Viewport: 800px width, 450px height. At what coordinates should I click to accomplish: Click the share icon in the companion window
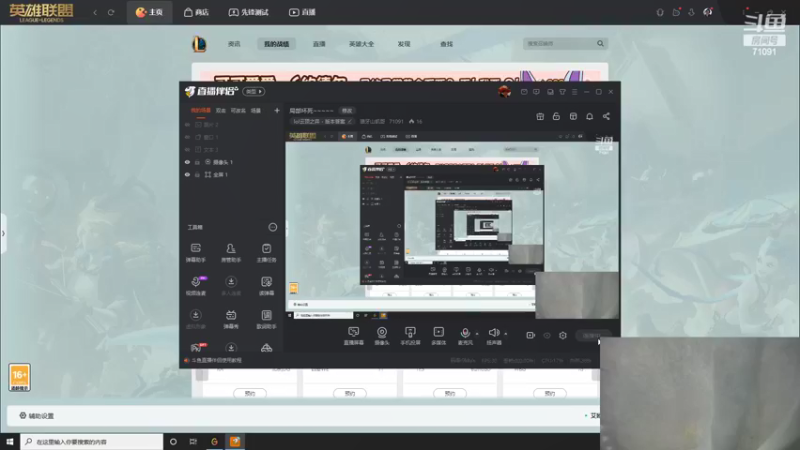[606, 116]
